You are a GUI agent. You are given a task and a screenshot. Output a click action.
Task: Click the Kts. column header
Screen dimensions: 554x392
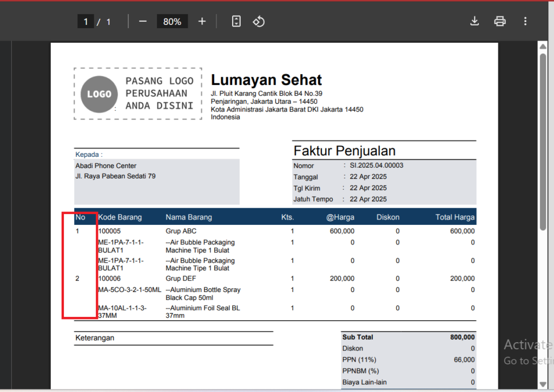tap(288, 217)
